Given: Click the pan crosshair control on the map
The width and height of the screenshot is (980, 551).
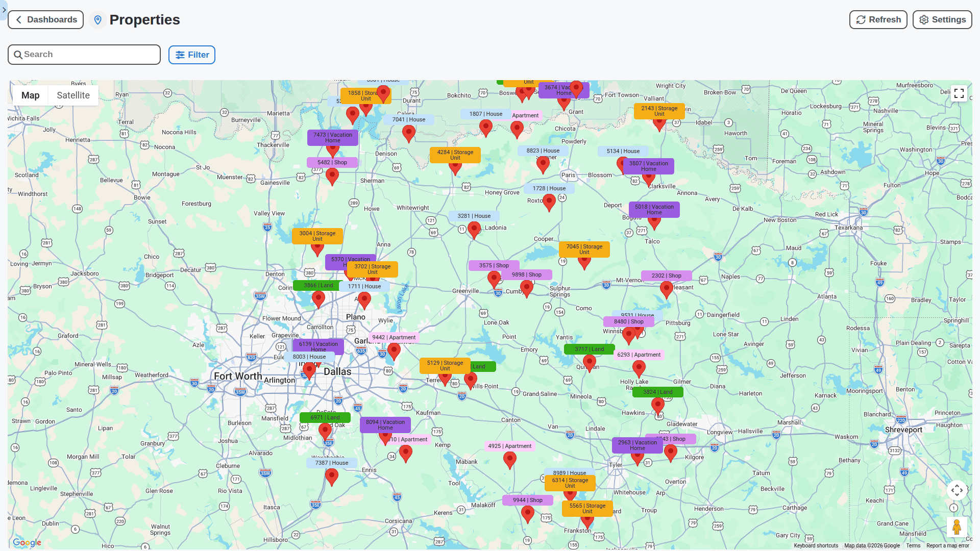Looking at the screenshot, I should [x=957, y=490].
